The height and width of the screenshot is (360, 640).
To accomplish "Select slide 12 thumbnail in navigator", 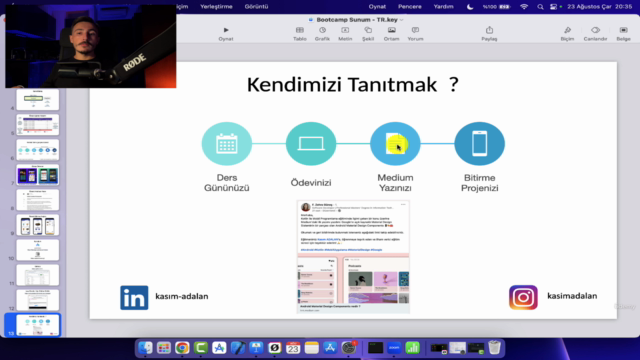I will (38, 300).
